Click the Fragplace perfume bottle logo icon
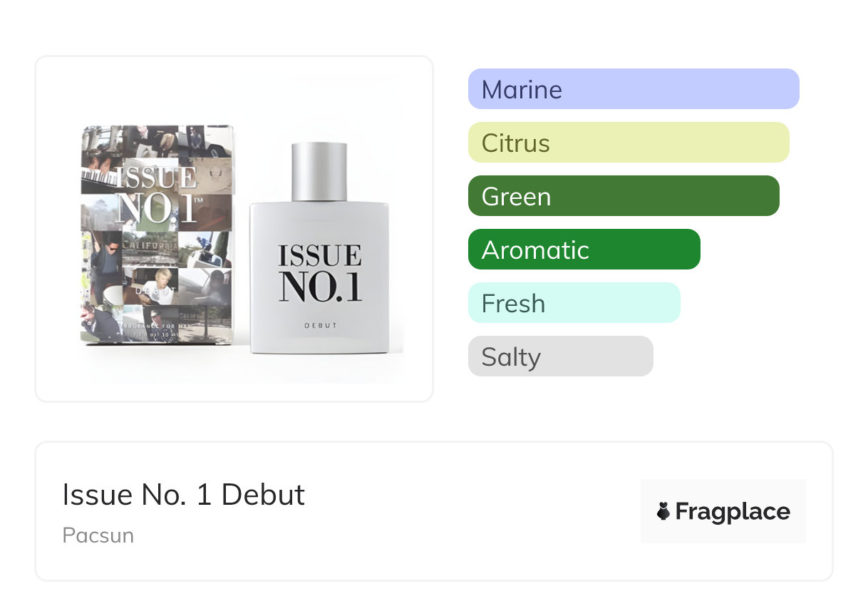The image size is (868, 616). 663,511
